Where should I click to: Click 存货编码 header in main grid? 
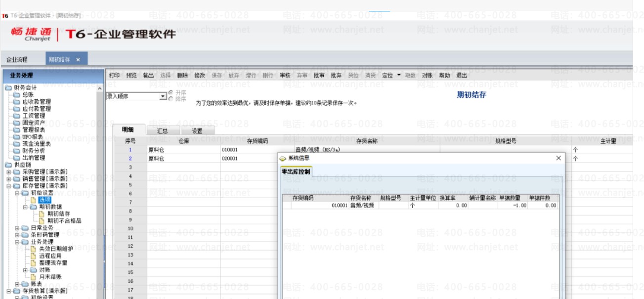258,141
